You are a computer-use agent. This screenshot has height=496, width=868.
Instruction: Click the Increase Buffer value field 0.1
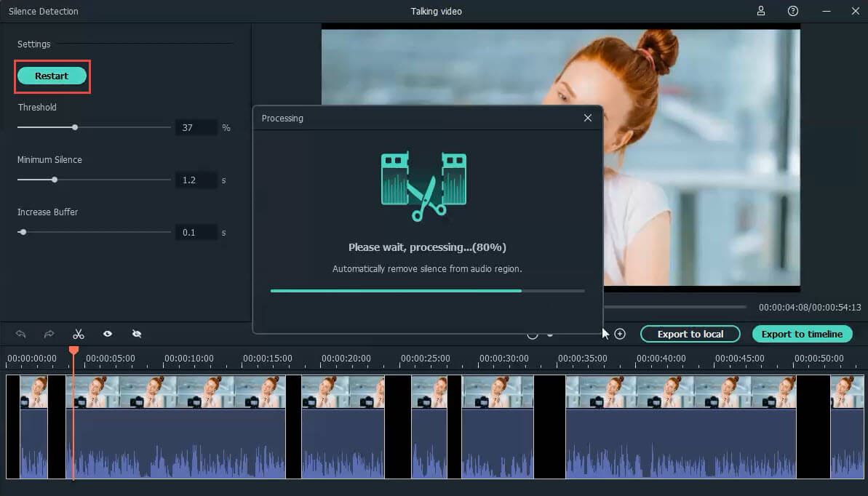tap(196, 233)
